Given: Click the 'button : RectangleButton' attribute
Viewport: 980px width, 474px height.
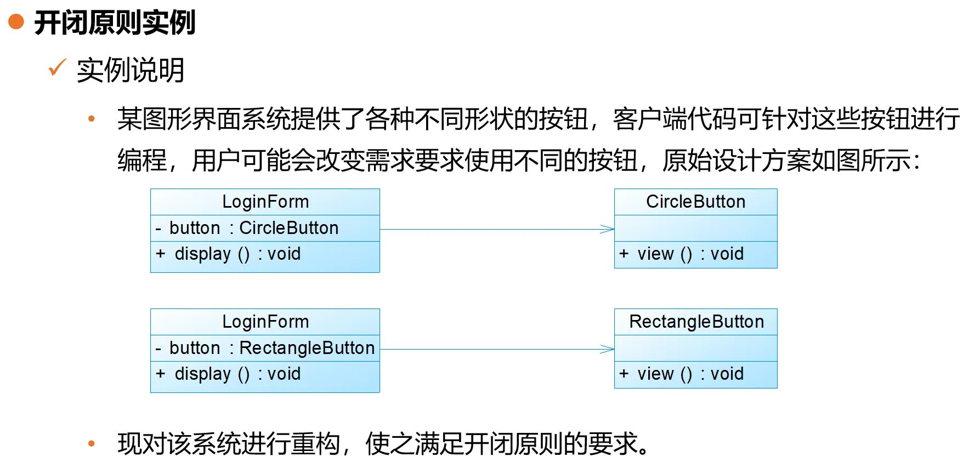Looking at the screenshot, I should 271,348.
